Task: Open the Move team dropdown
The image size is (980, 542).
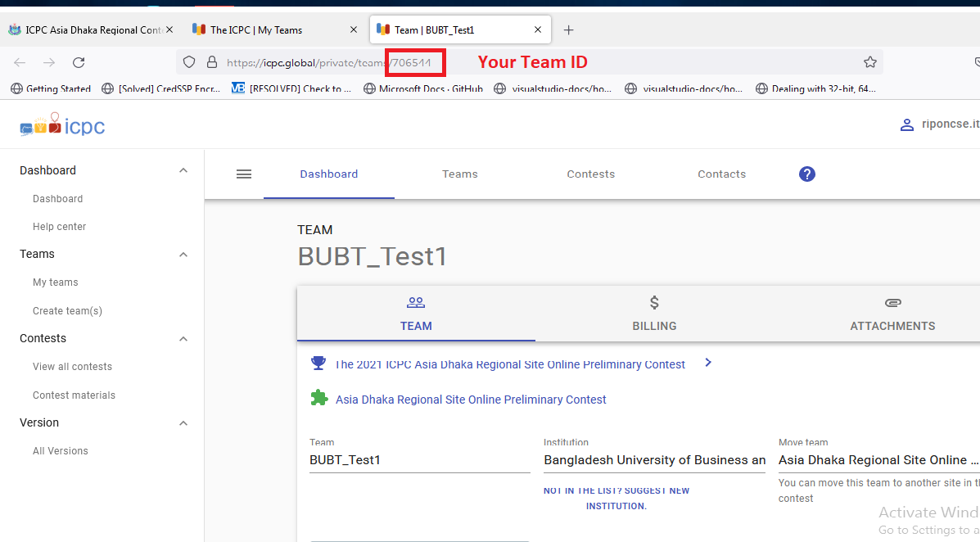Action: pos(878,460)
